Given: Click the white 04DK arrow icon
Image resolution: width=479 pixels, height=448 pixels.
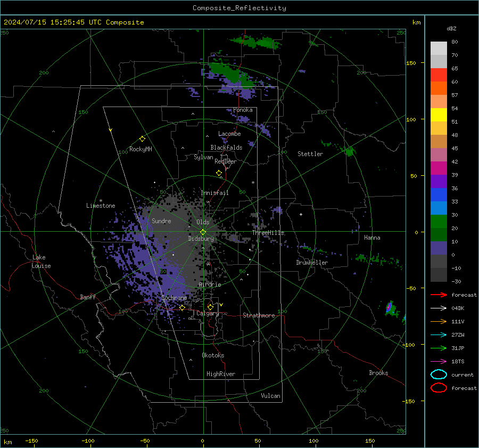Looking at the screenshot, I should tap(439, 308).
